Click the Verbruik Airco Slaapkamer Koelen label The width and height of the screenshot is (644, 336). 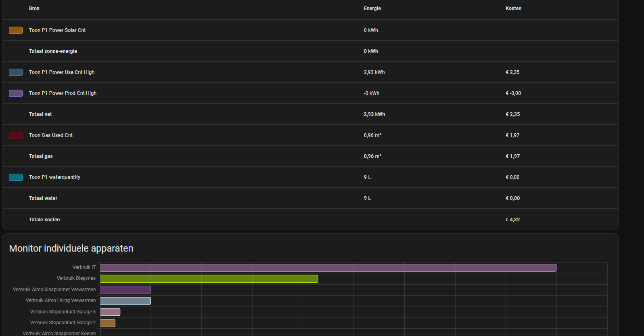click(x=59, y=333)
